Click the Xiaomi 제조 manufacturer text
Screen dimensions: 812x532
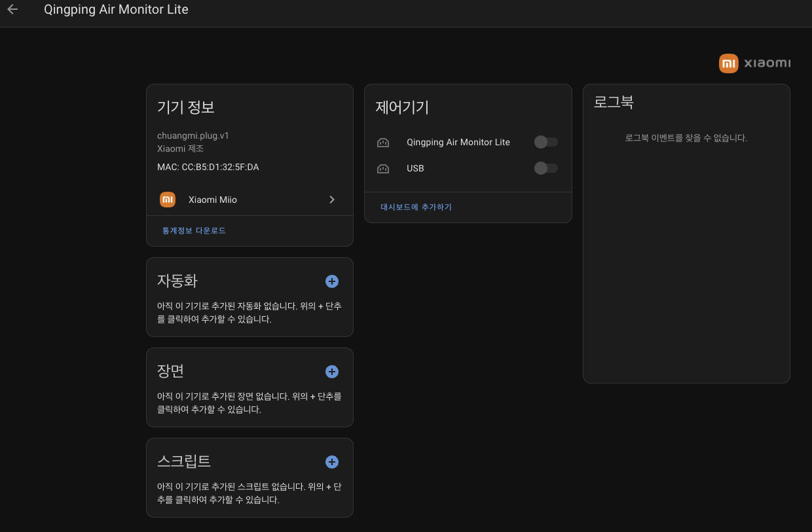coord(181,149)
